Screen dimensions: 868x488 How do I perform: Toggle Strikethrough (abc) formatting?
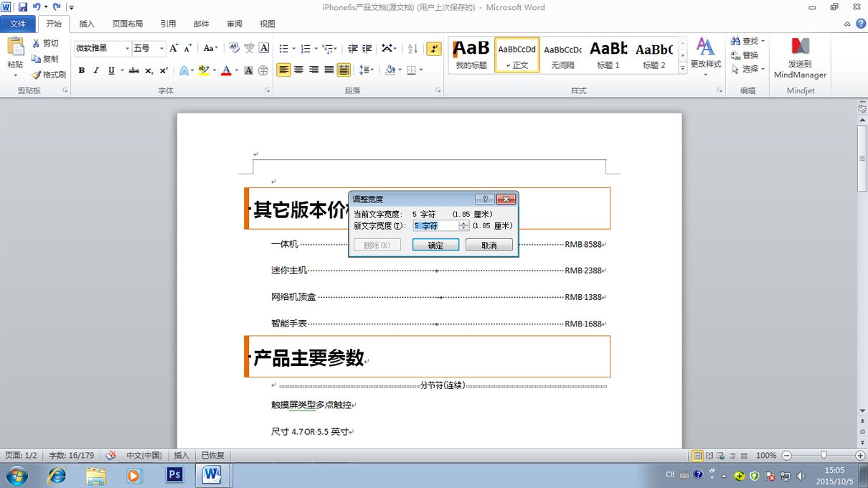[x=134, y=70]
